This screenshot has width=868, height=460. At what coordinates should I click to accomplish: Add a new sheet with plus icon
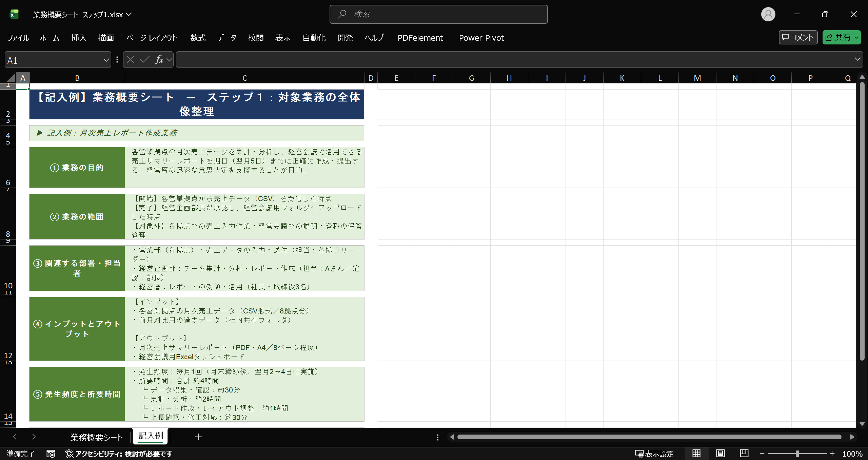coord(198,437)
